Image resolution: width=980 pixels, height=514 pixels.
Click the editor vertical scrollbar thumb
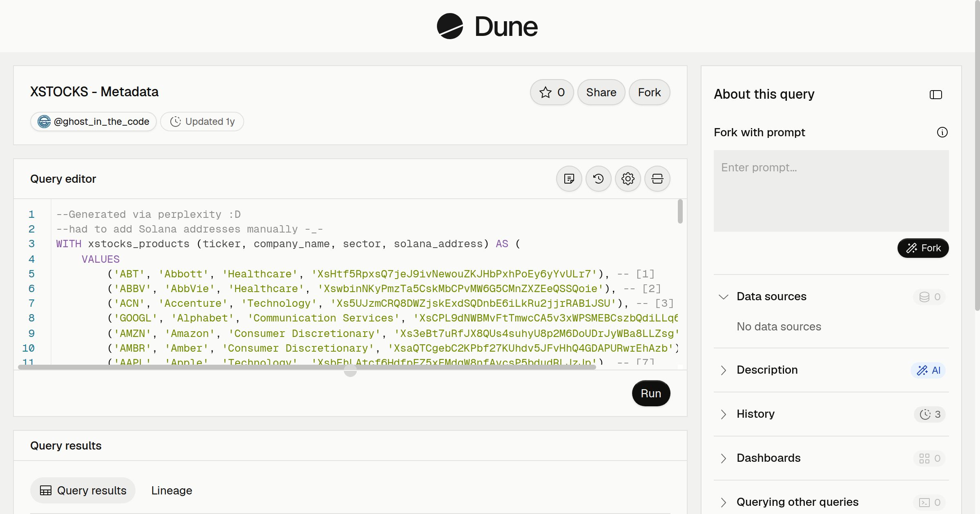pos(680,211)
